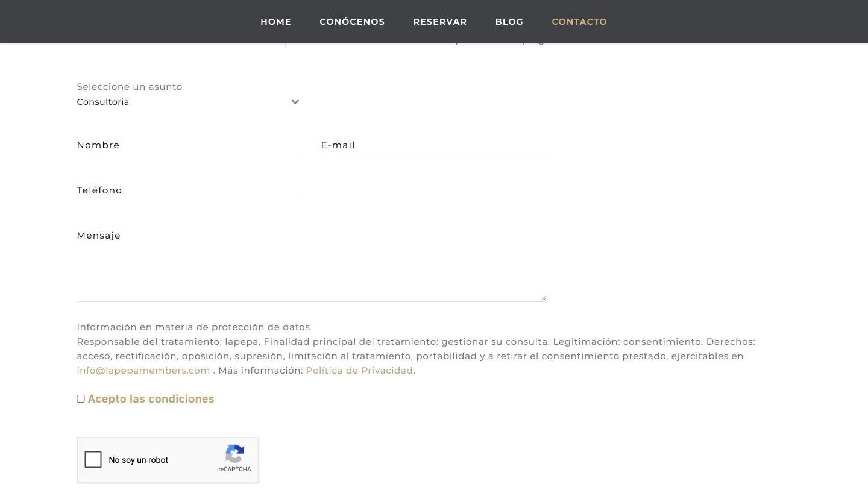Go to the CONÓCENOS page

[x=352, y=22]
